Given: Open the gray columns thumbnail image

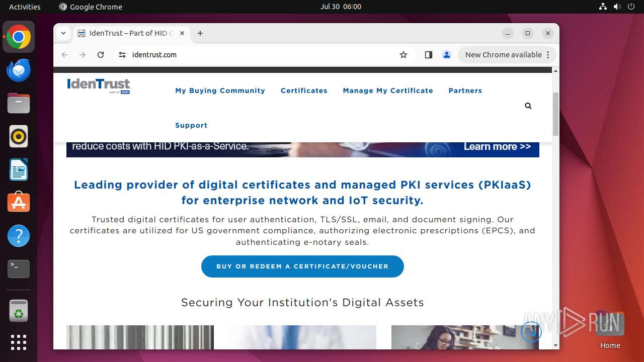Looking at the screenshot, I should tap(140, 337).
